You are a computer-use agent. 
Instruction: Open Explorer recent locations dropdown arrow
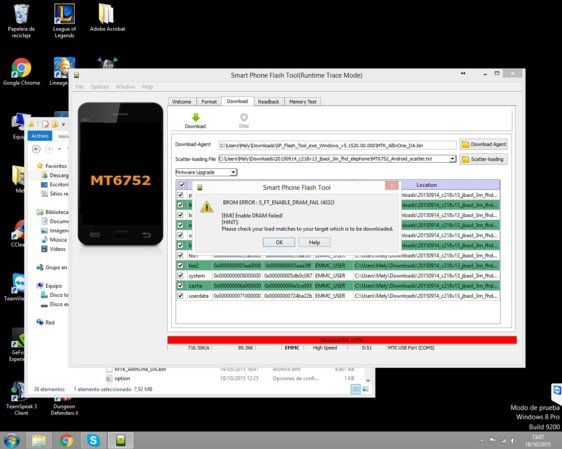click(59, 149)
